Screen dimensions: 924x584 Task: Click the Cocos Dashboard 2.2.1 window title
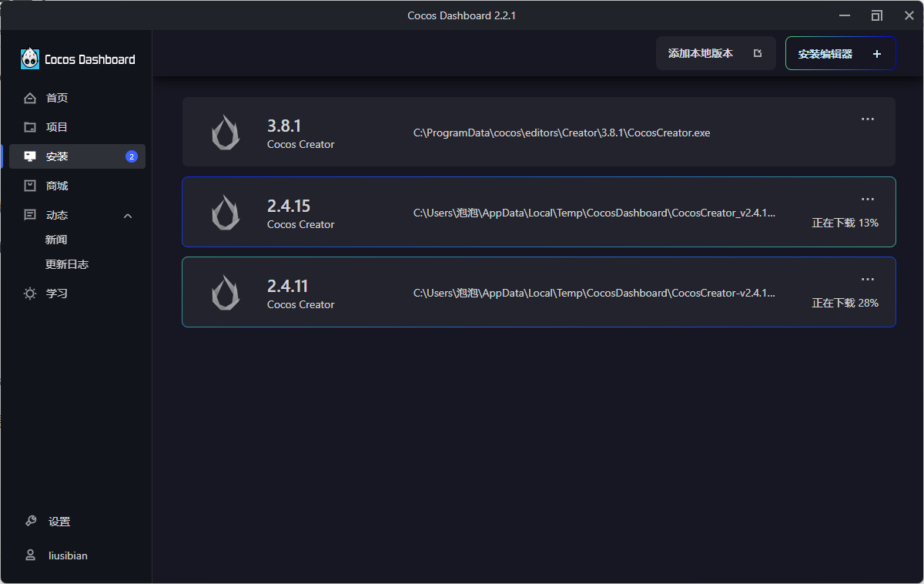(461, 15)
